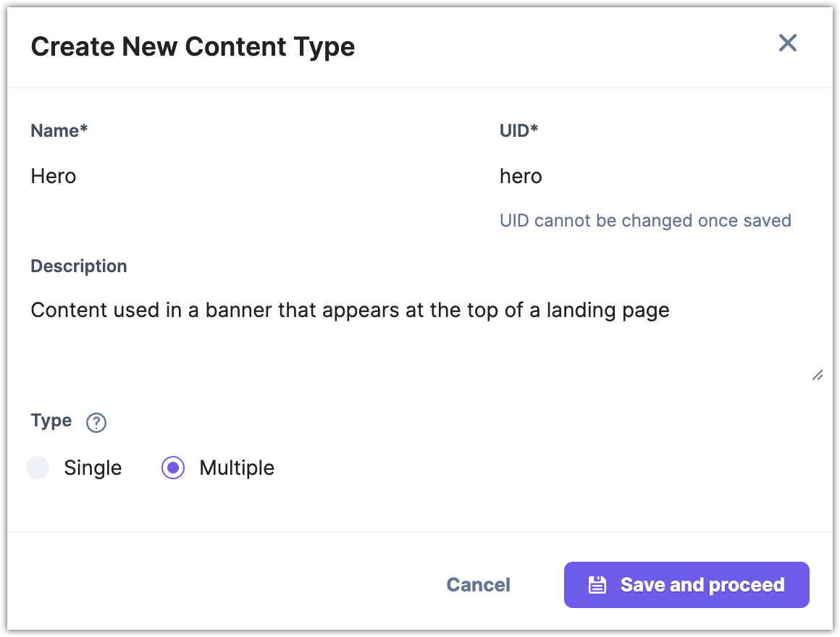The height and width of the screenshot is (637, 840).
Task: Click the Description box resize handle
Action: [817, 375]
